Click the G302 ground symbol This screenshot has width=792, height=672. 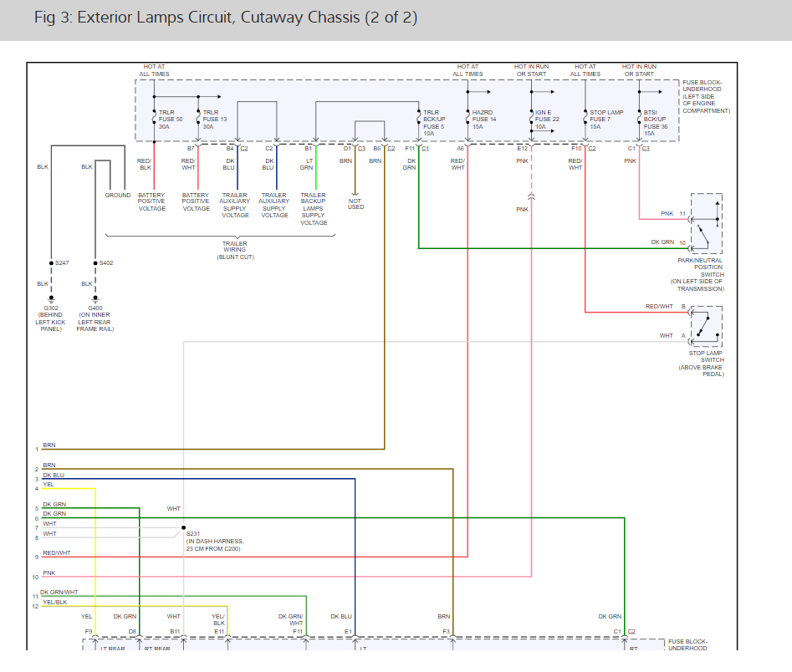51,299
